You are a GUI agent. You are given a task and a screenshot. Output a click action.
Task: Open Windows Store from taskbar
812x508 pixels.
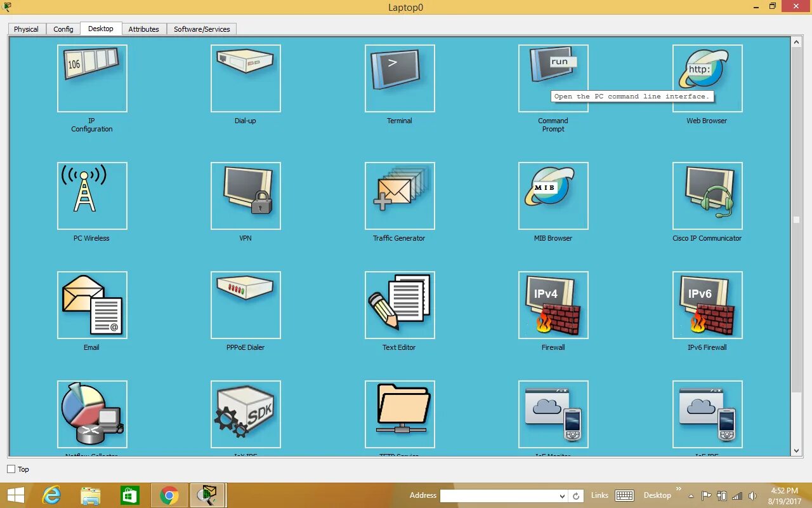pyautogui.click(x=130, y=495)
